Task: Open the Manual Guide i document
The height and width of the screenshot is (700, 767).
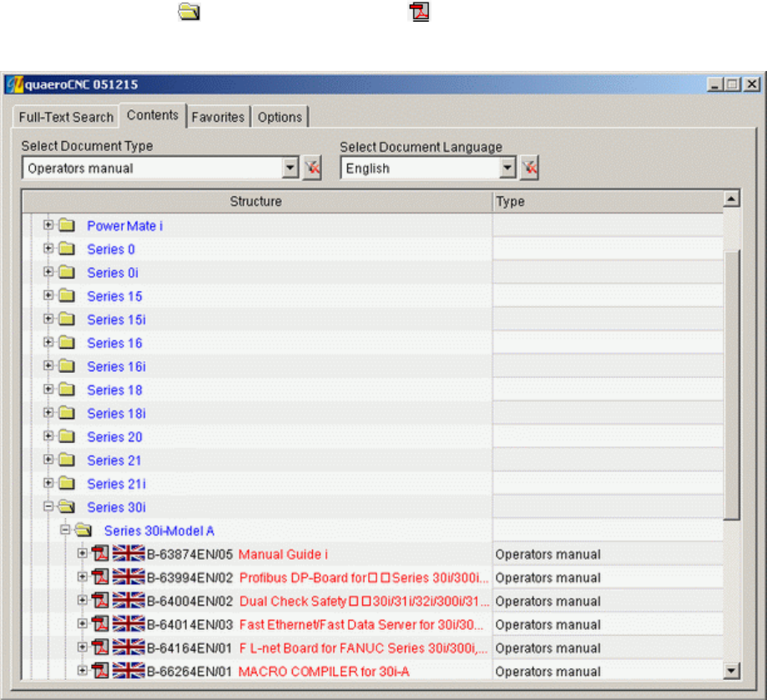Action: coord(283,554)
